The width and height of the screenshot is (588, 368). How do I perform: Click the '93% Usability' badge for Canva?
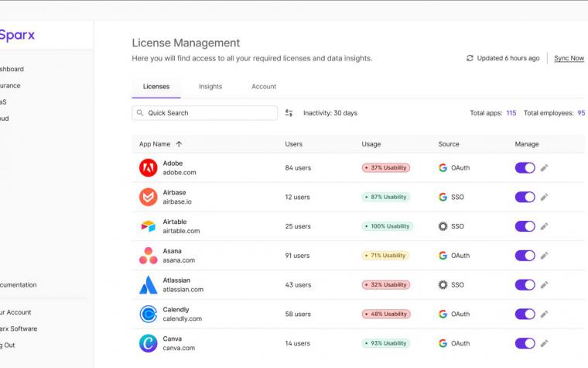click(x=386, y=343)
